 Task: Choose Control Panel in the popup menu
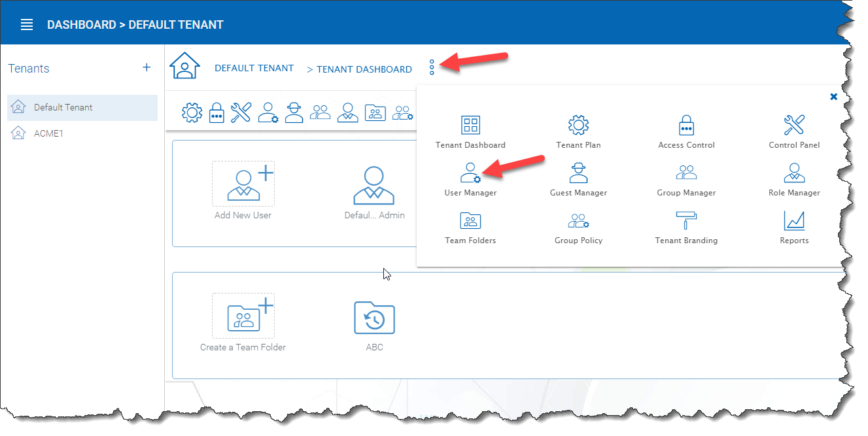point(794,131)
